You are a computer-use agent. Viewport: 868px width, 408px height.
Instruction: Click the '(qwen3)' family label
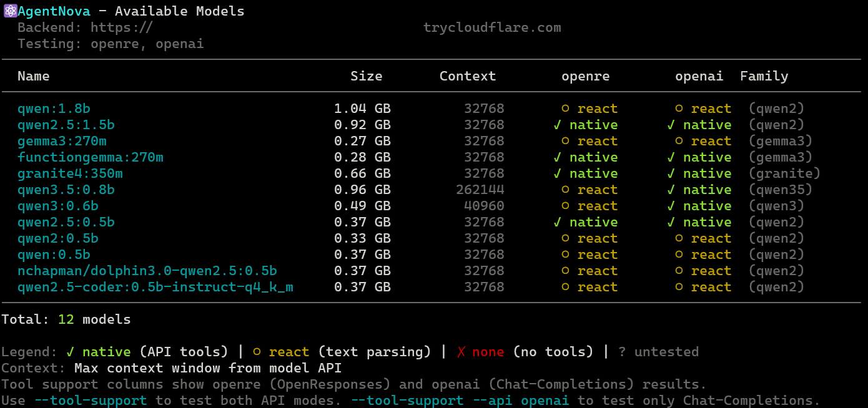(776, 206)
